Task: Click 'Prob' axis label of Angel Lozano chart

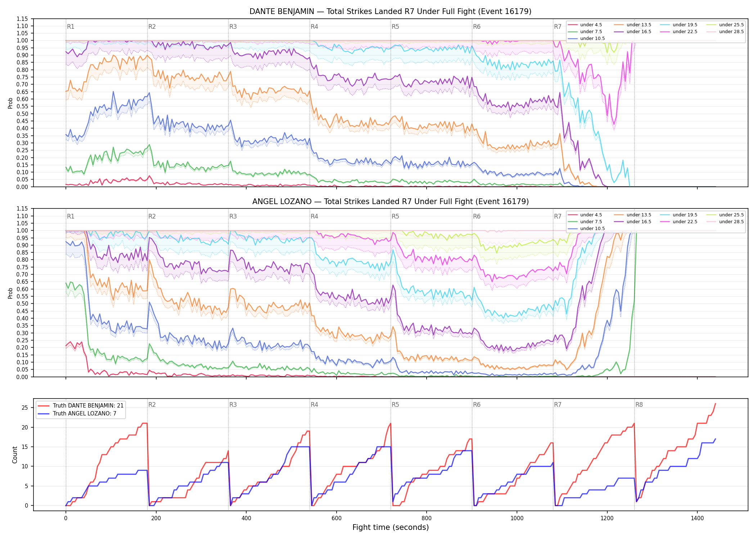Action: [10, 293]
